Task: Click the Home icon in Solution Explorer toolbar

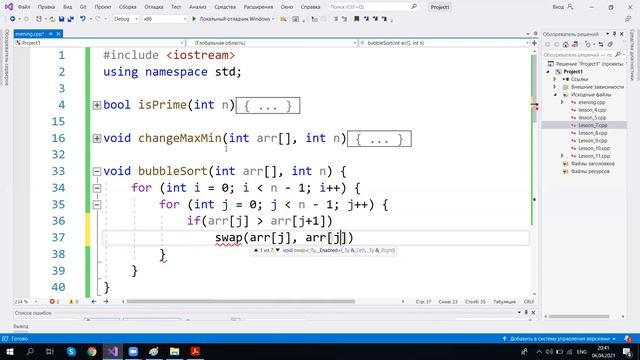Action: pos(565,44)
